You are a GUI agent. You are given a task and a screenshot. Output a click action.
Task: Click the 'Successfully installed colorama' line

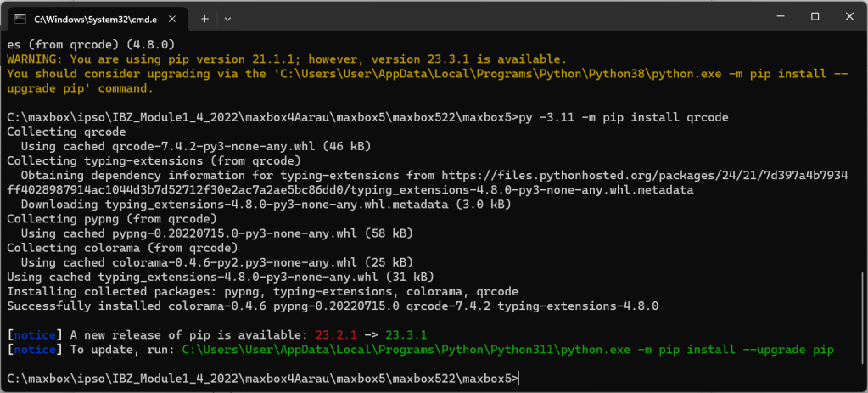point(332,306)
